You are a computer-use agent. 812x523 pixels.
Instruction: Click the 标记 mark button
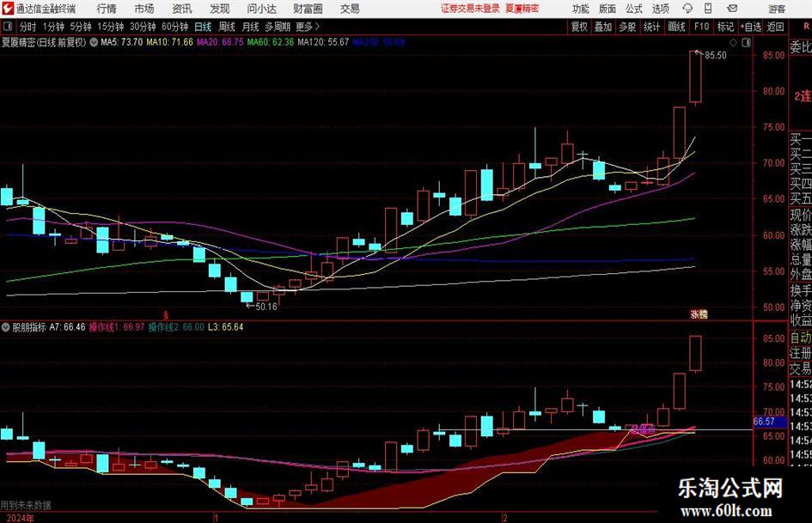(725, 27)
